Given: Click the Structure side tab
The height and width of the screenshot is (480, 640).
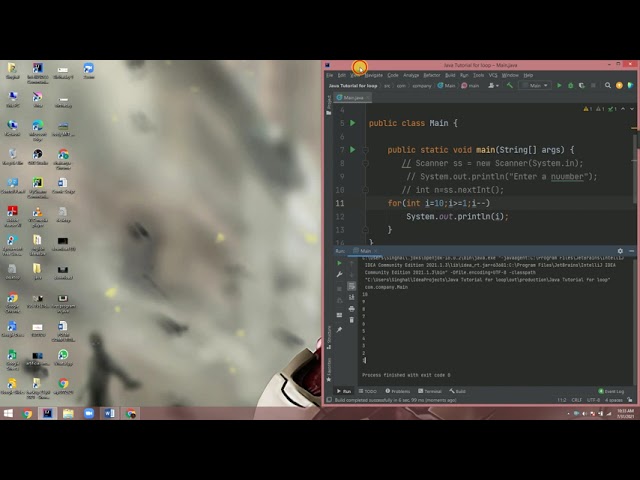Looking at the screenshot, I should [329, 337].
